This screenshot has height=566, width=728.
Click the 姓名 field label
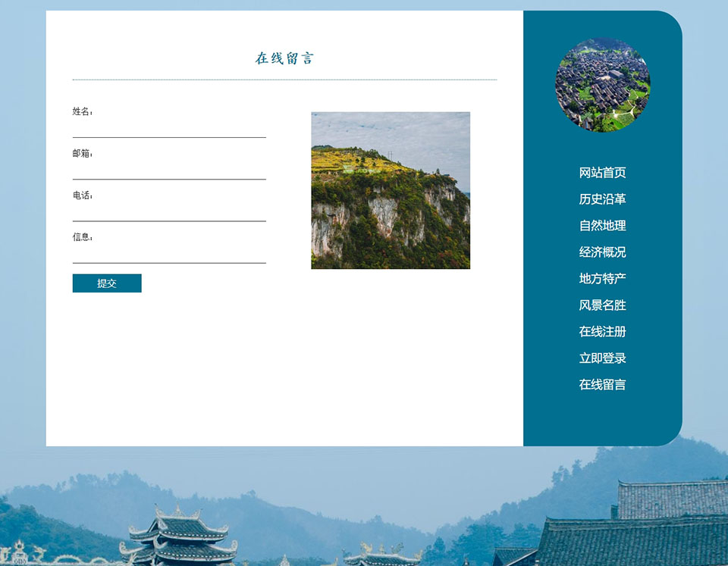pos(83,111)
